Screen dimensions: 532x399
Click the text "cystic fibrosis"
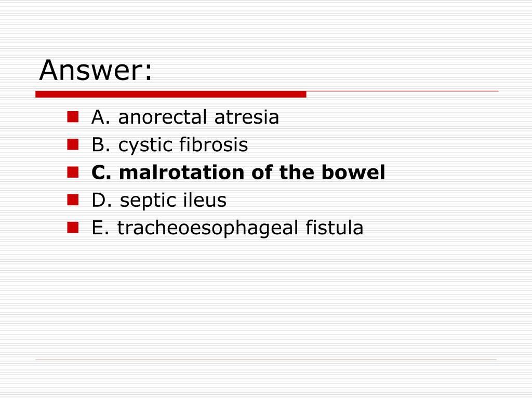[x=183, y=145]
